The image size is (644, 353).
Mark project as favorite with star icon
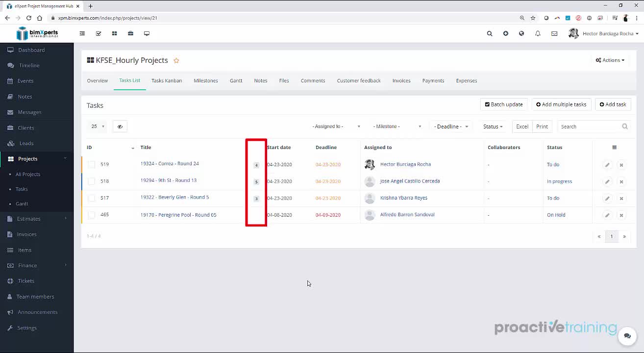tap(176, 60)
